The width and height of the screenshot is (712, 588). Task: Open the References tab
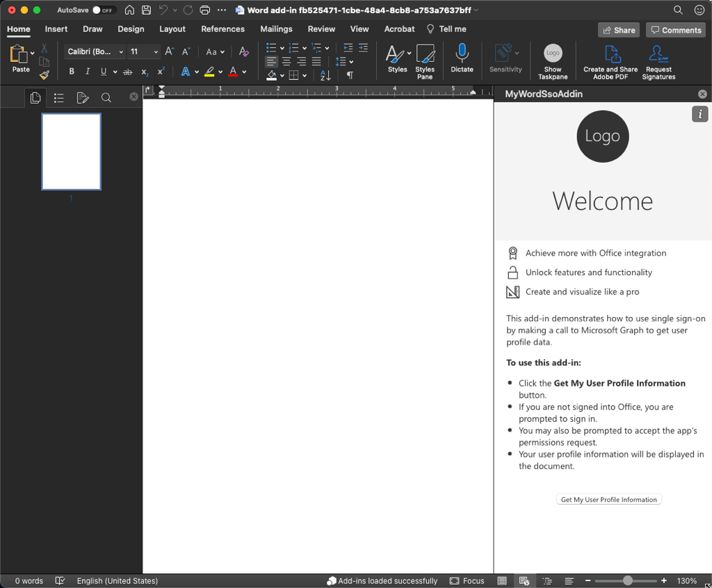click(223, 29)
